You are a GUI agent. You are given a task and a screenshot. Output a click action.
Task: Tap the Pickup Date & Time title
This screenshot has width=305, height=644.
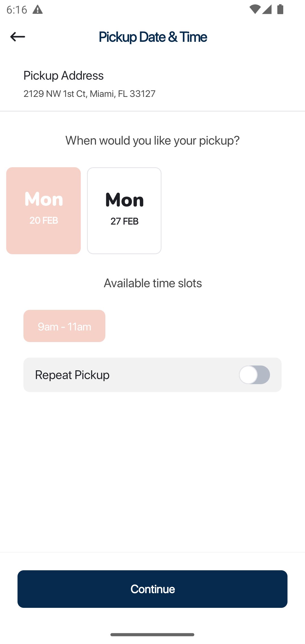(x=153, y=37)
